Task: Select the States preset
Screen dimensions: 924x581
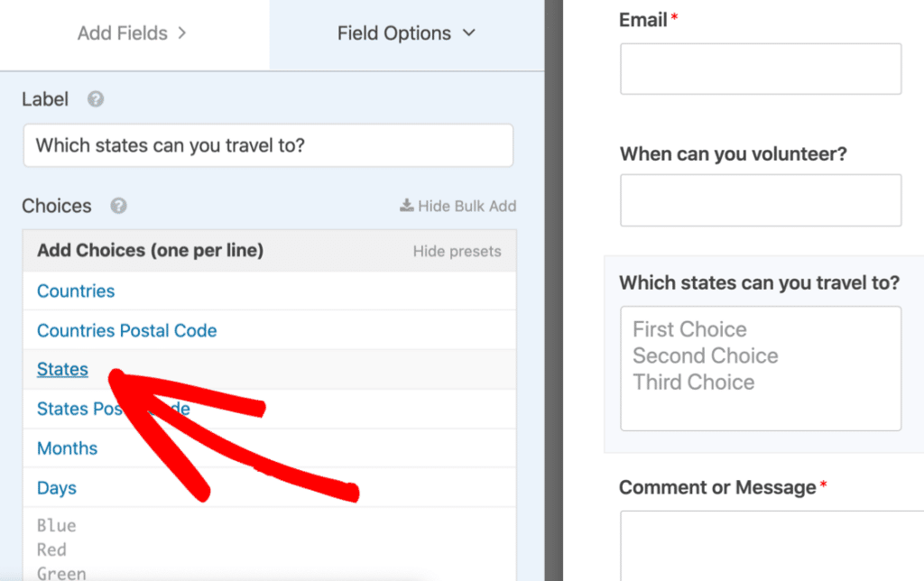Action: [61, 369]
